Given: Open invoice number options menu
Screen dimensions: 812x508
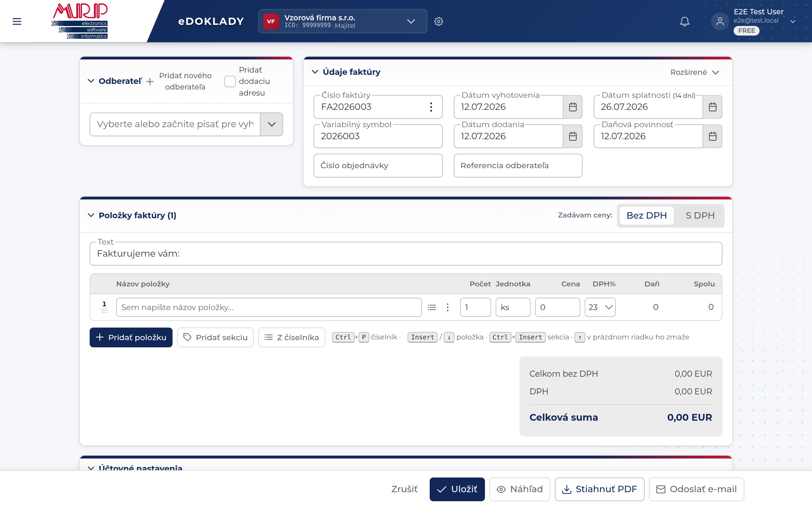Looking at the screenshot, I should (431, 107).
